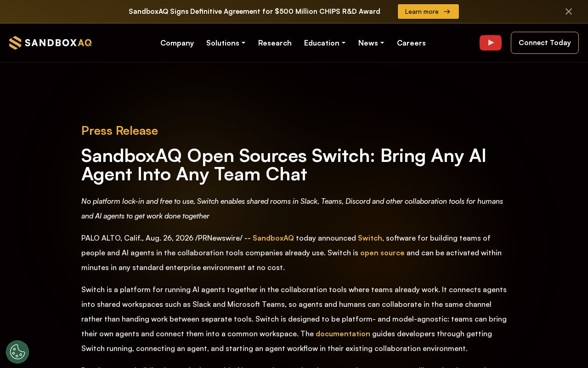The height and width of the screenshot is (368, 588).
Task: Open the Company menu item
Action: (177, 43)
